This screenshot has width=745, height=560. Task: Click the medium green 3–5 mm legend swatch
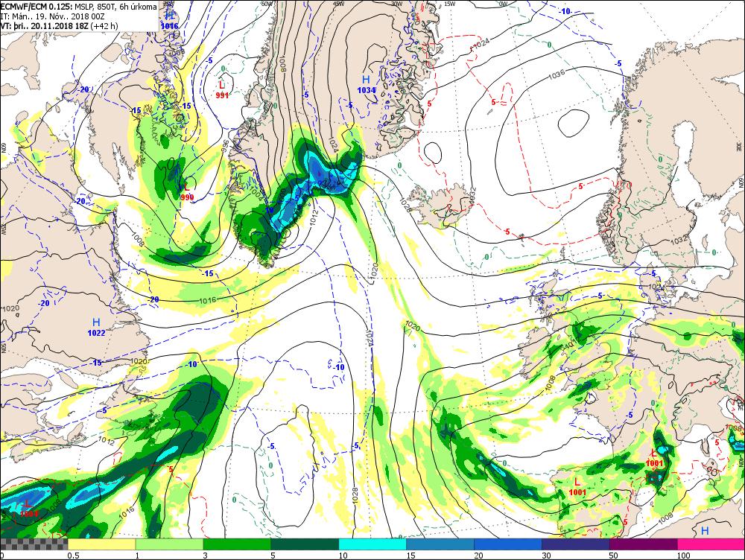pos(237,544)
